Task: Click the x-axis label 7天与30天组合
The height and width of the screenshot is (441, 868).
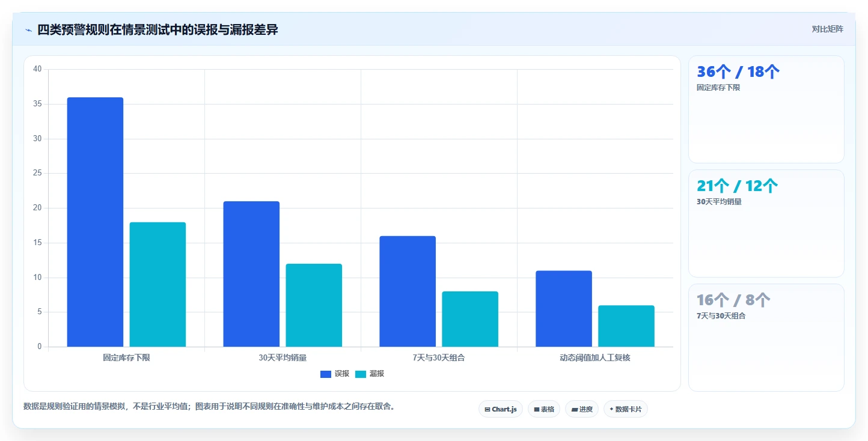Action: (439, 357)
